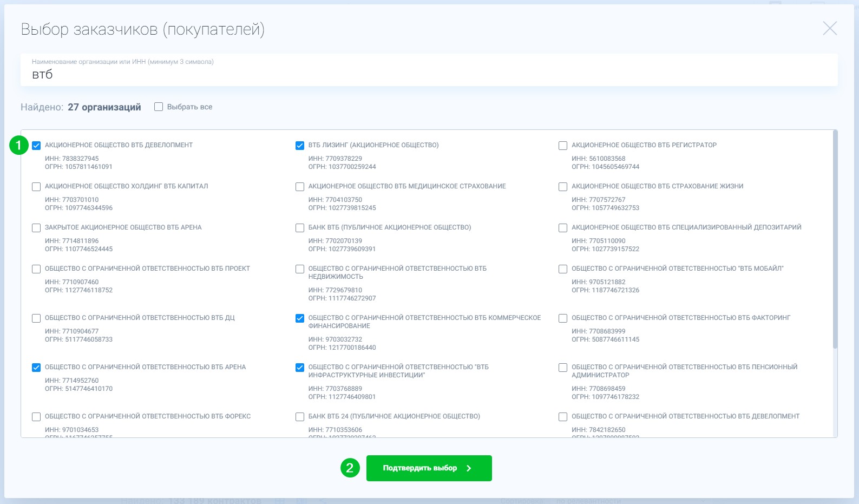Viewport: 859px width, 504px height.
Task: Click the dialog title 'Выбор заказчиков (покупателей)'
Action: pos(143,29)
